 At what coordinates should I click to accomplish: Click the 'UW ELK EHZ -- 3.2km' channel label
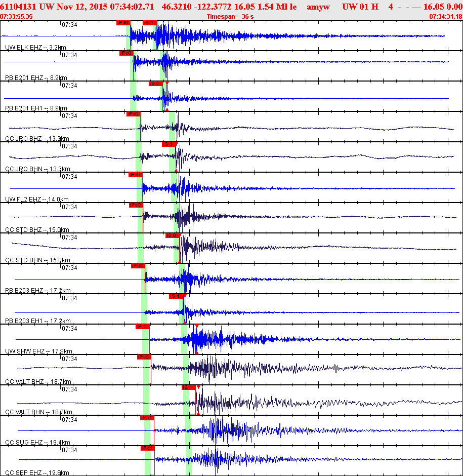35,48
